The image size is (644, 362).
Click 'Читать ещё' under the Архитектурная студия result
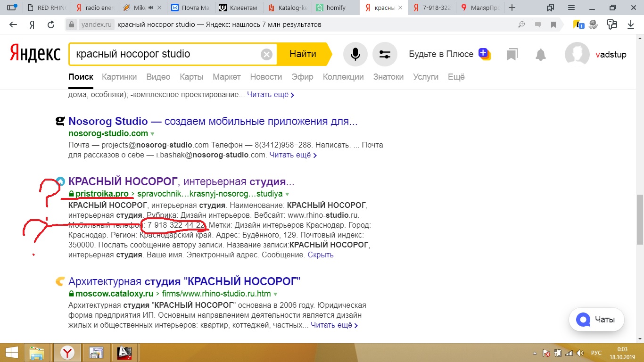[334, 325]
